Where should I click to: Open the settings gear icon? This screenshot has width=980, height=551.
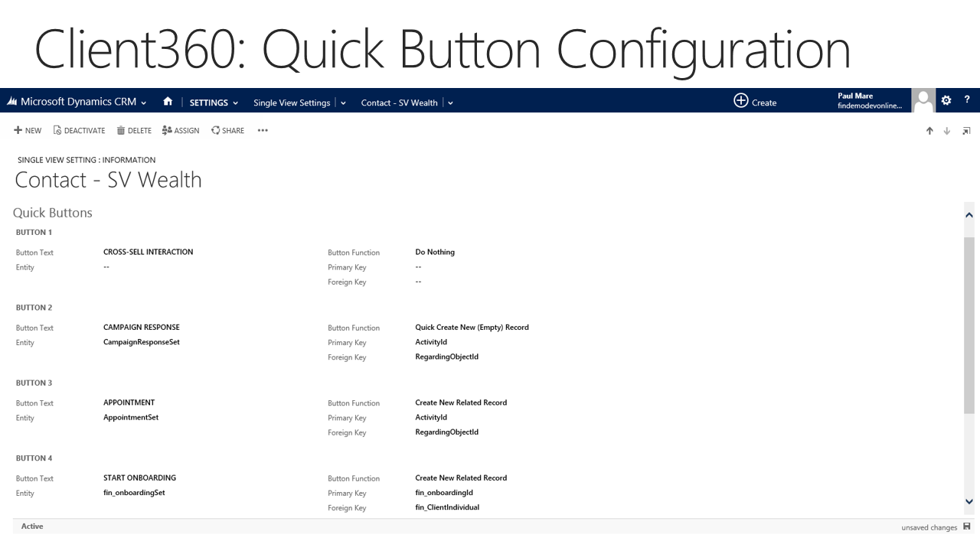coord(946,100)
